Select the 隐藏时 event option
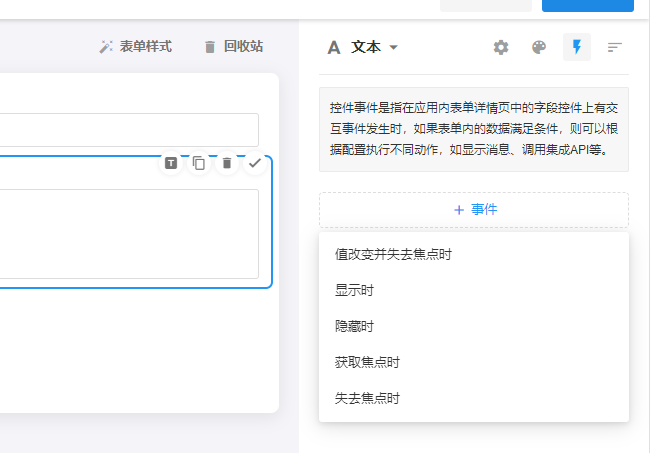 (x=354, y=326)
